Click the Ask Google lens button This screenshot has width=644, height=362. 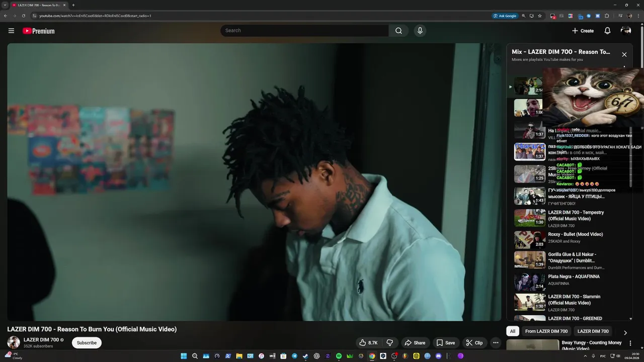pos(505,16)
